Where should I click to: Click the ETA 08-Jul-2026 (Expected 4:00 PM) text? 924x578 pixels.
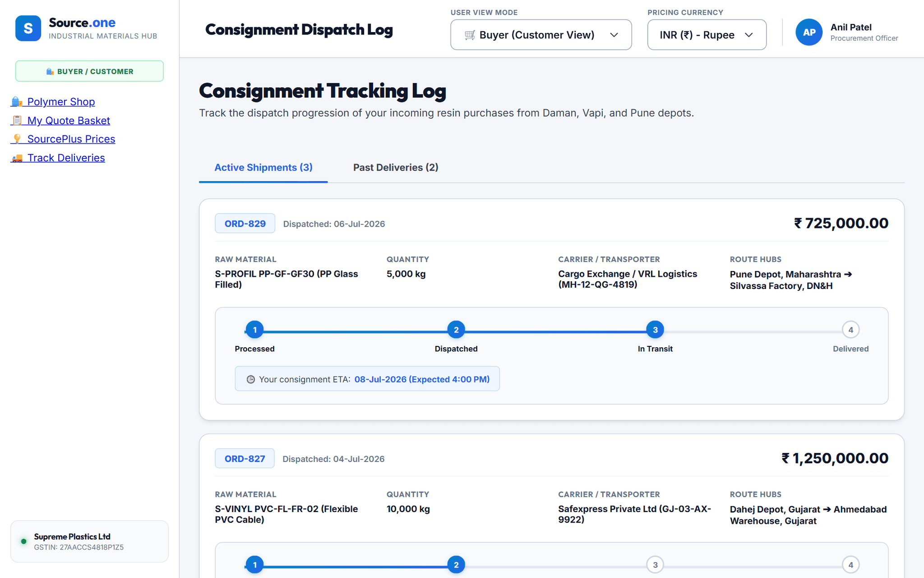pyautogui.click(x=422, y=379)
